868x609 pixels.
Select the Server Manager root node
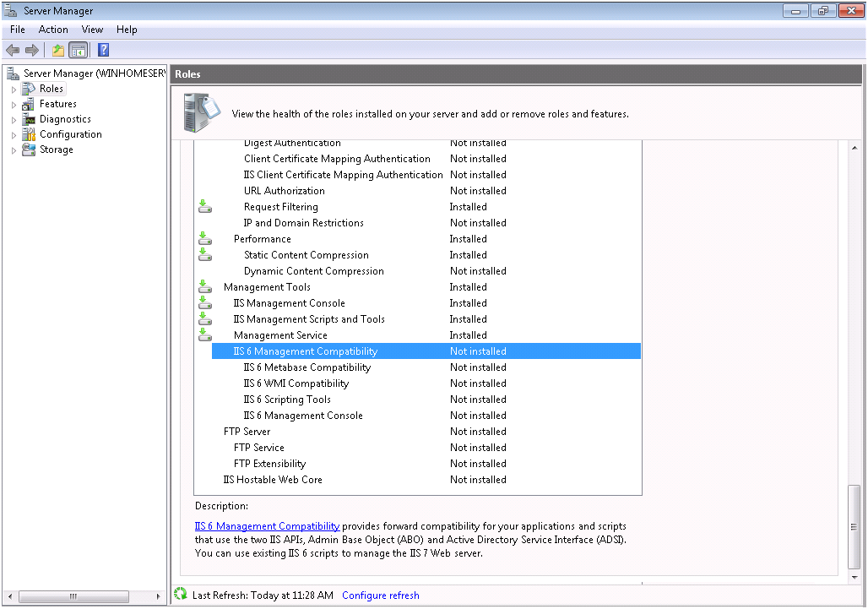[93, 73]
